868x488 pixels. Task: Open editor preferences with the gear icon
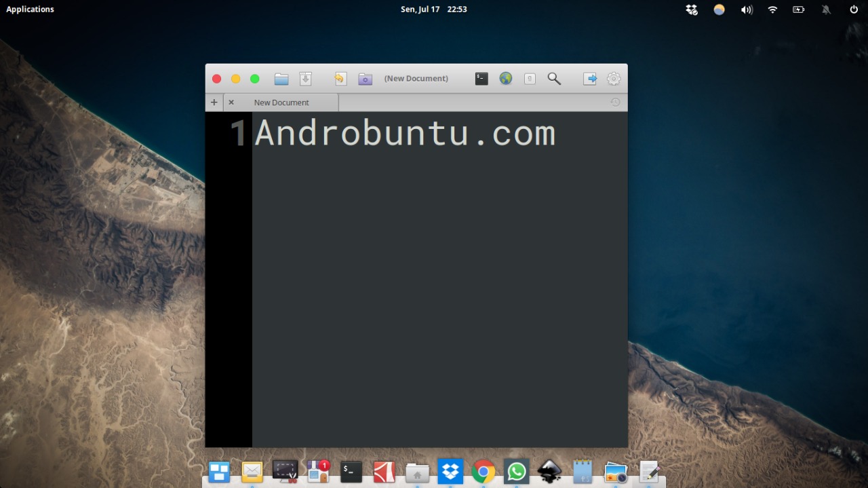coord(613,78)
